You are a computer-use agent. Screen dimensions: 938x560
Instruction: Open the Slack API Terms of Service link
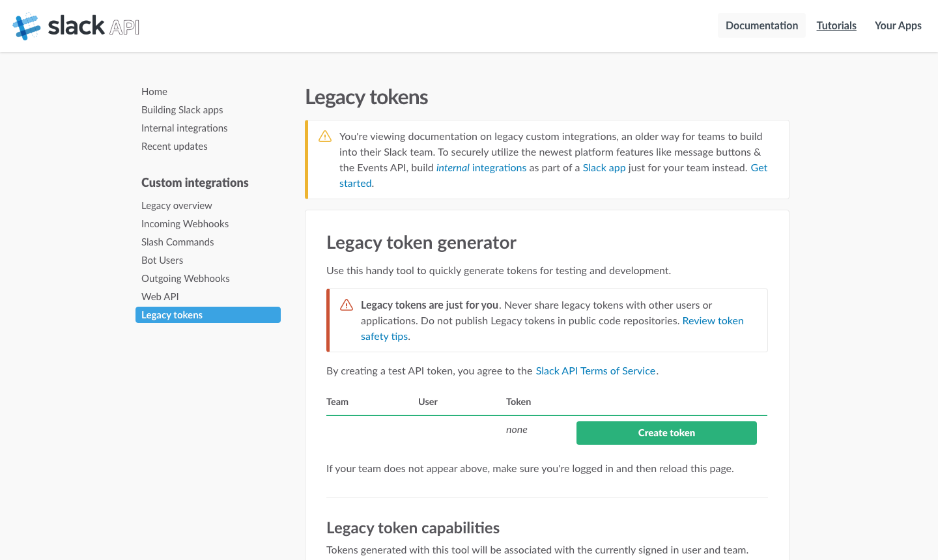coord(595,371)
